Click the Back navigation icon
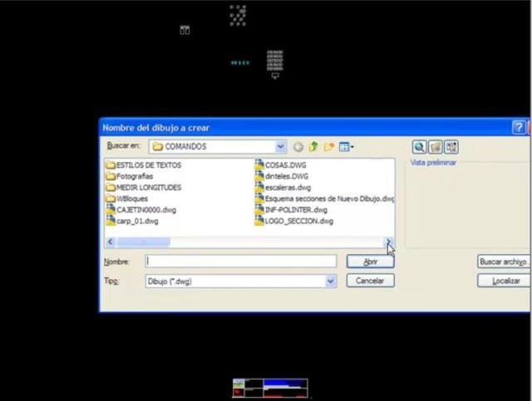Screen dimensions: 532x401 click(298, 147)
